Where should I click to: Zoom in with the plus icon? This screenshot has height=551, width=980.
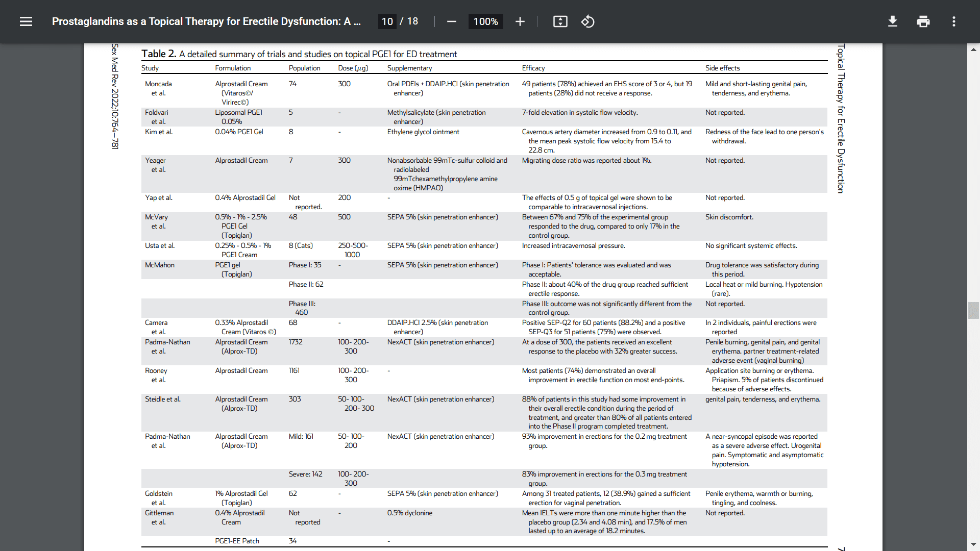[x=520, y=21]
